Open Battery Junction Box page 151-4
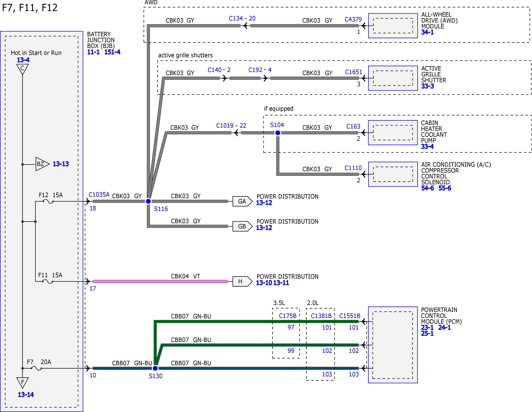This screenshot has width=532, height=412. coord(112,52)
